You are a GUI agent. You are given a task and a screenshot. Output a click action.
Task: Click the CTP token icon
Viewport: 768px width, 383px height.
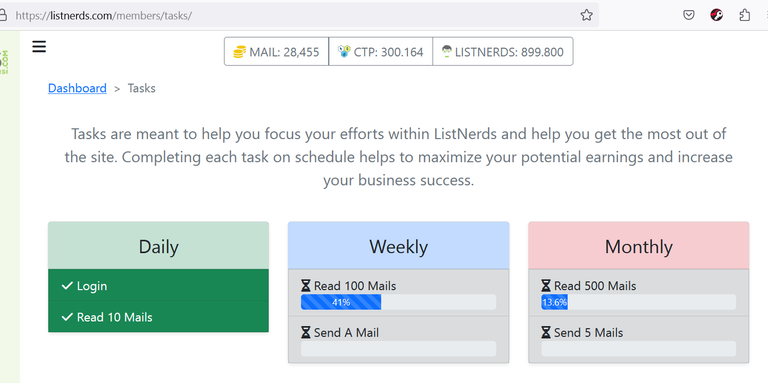[344, 51]
